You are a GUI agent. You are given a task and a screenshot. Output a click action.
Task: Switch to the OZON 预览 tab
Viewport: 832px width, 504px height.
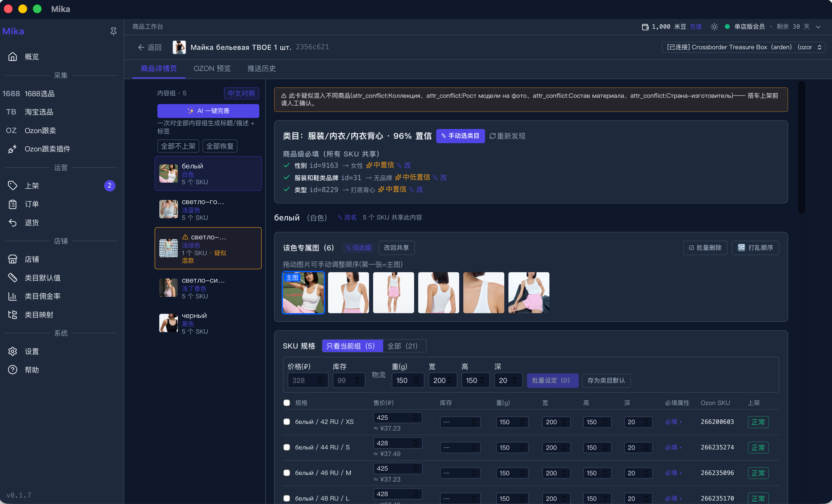point(212,68)
